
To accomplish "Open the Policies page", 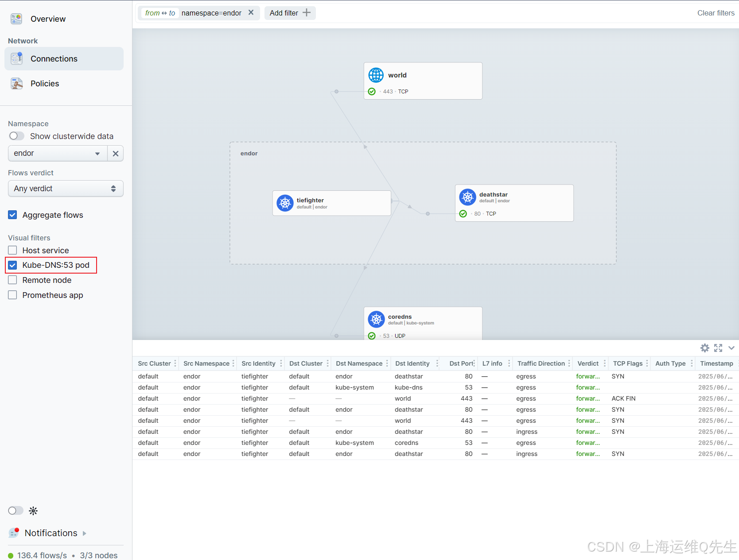I will pyautogui.click(x=45, y=84).
